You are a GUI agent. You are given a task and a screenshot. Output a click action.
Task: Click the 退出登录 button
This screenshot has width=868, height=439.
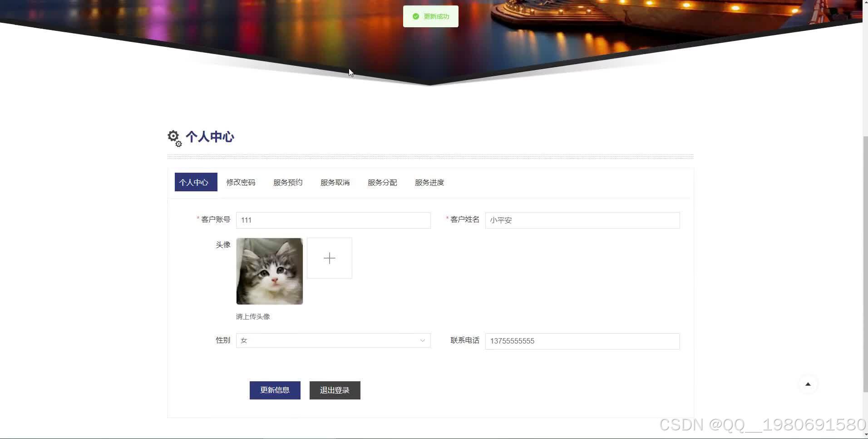coord(335,390)
